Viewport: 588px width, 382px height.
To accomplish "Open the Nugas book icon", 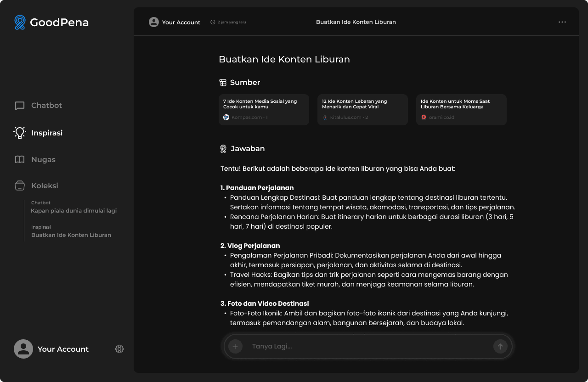I will pyautogui.click(x=20, y=159).
